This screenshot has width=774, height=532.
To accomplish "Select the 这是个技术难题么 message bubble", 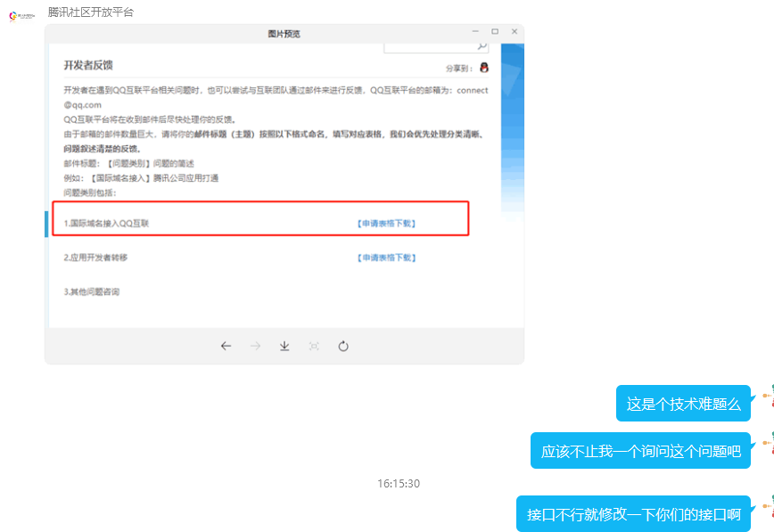I will click(683, 404).
